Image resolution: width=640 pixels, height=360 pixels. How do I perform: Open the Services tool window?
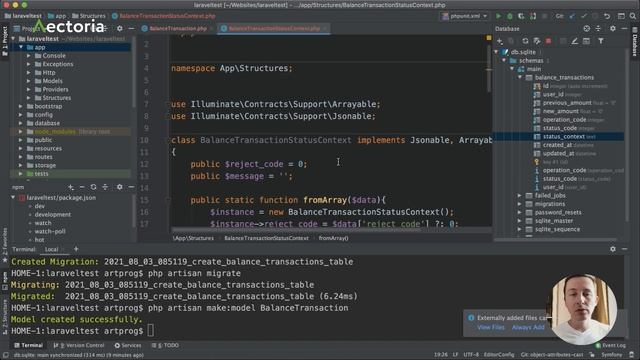click(128, 345)
